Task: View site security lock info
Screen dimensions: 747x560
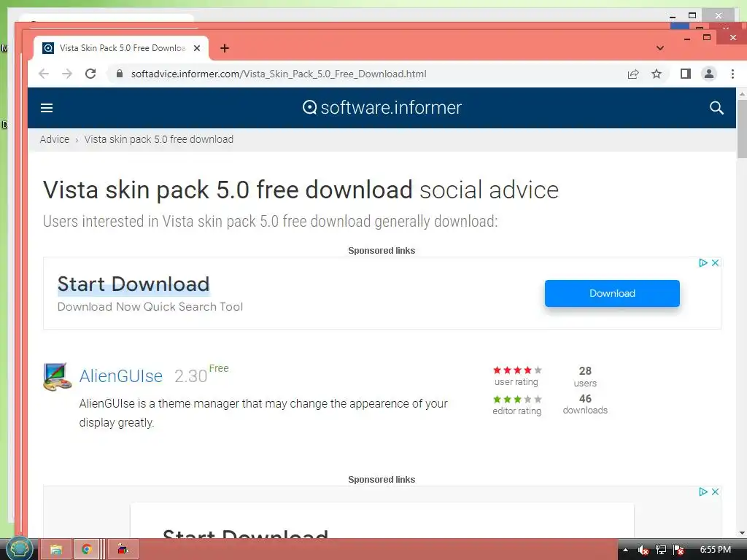Action: tap(120, 74)
